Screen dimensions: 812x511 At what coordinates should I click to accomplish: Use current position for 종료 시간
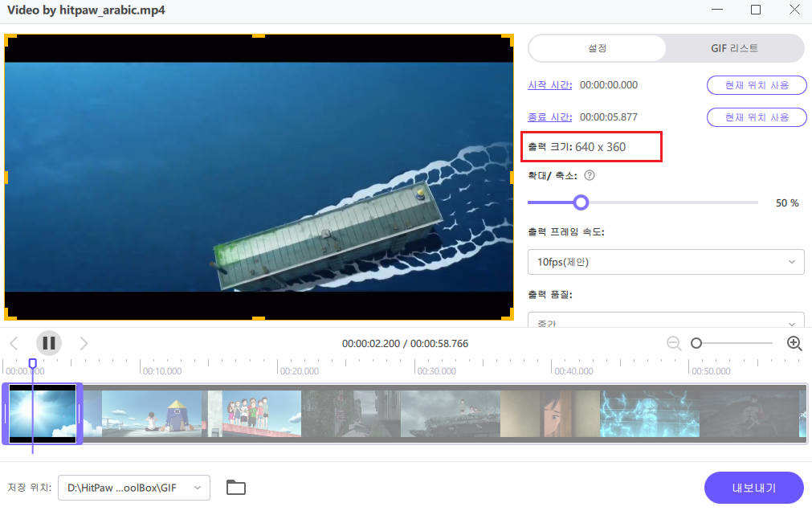[757, 117]
